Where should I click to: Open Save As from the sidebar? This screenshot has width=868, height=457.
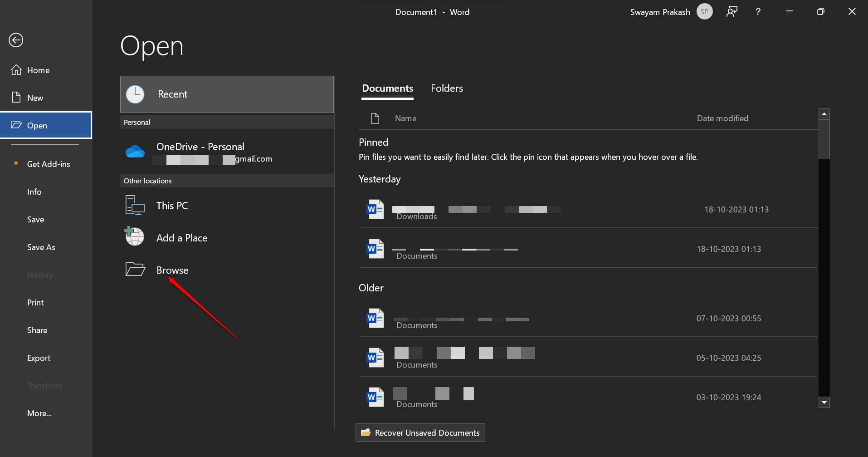(40, 247)
